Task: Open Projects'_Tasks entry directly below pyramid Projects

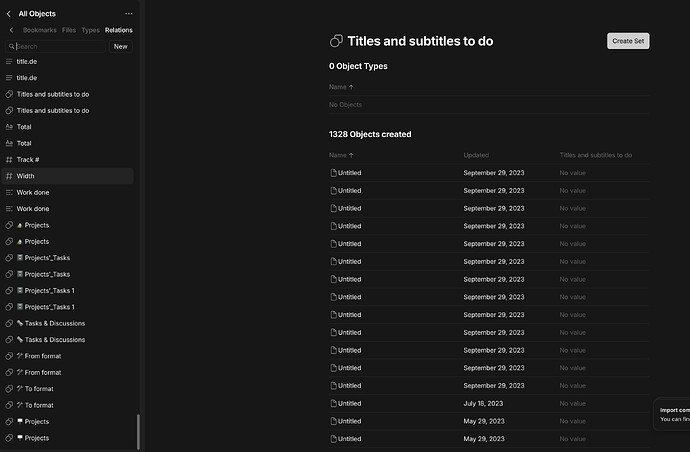Action: point(67,258)
